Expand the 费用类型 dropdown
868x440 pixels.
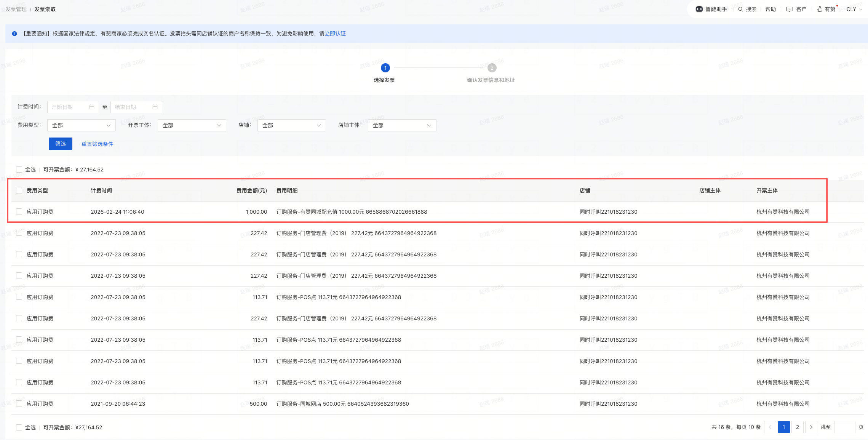[x=81, y=125]
